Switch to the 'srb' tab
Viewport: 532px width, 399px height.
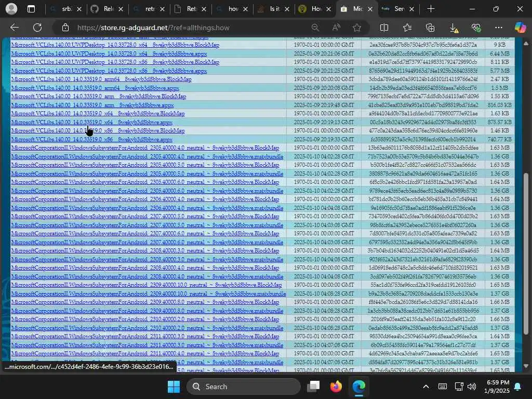(66, 9)
